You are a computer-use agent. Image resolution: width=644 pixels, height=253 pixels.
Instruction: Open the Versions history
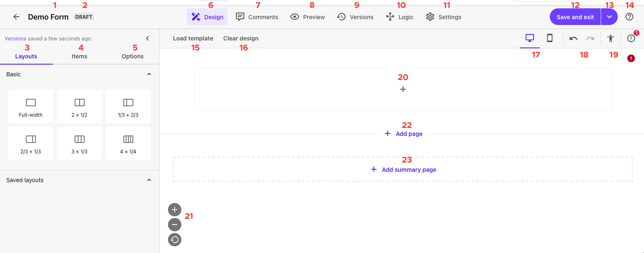click(x=355, y=17)
